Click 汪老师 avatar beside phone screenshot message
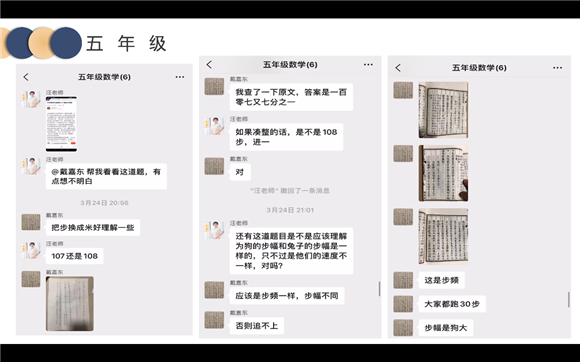 [x=31, y=99]
